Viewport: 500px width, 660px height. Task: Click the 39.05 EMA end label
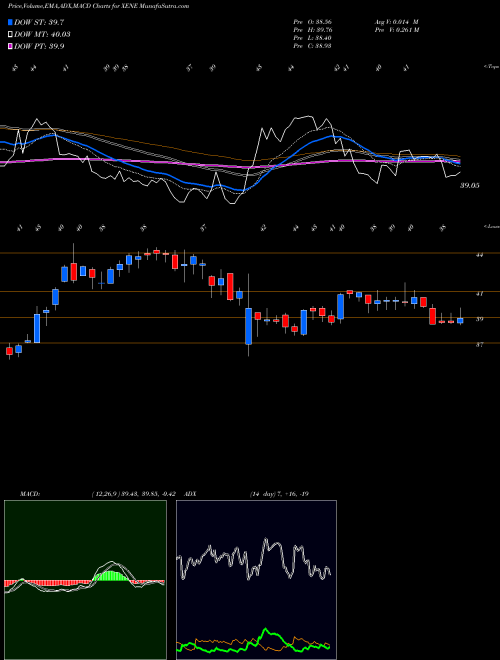(469, 185)
